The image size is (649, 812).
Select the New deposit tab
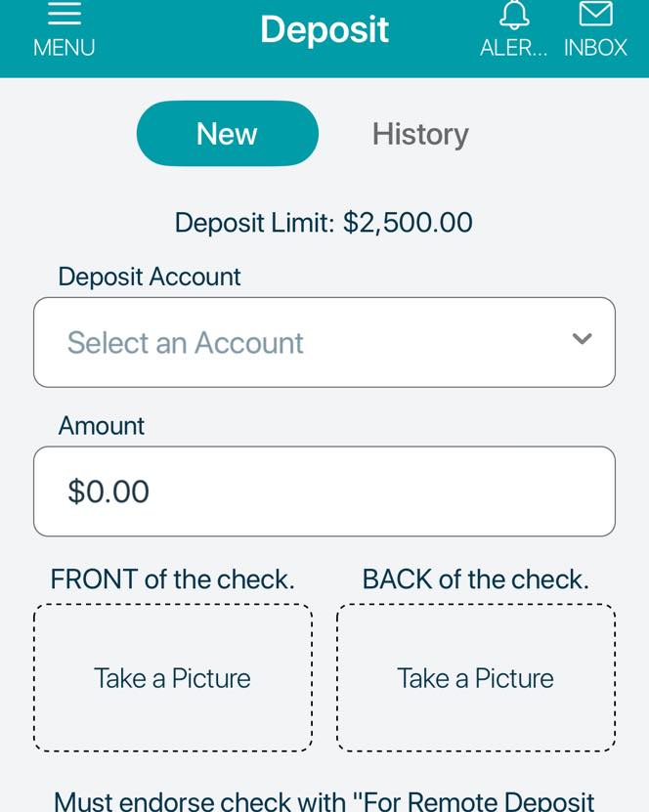(227, 134)
